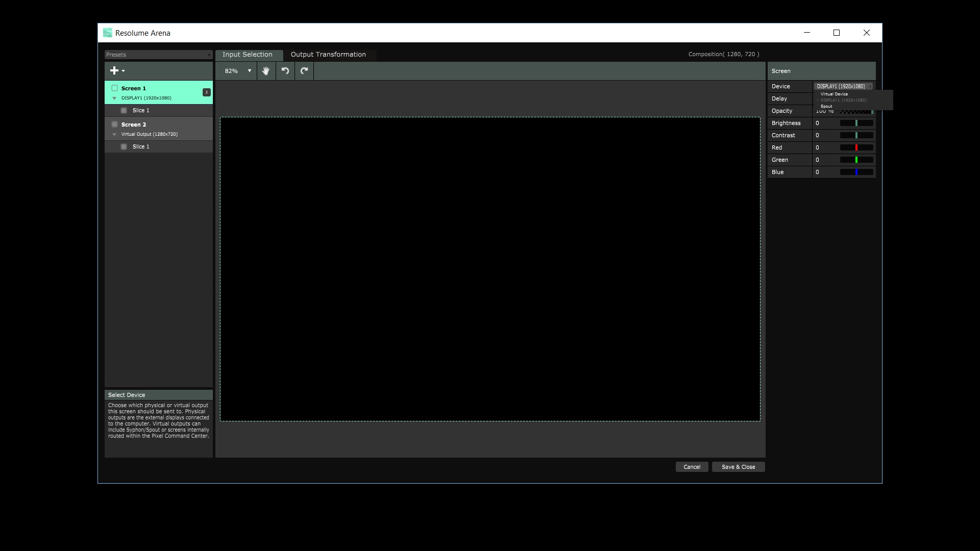Click the undo arrow icon
Image resolution: width=980 pixels, height=551 pixels.
coord(285,71)
